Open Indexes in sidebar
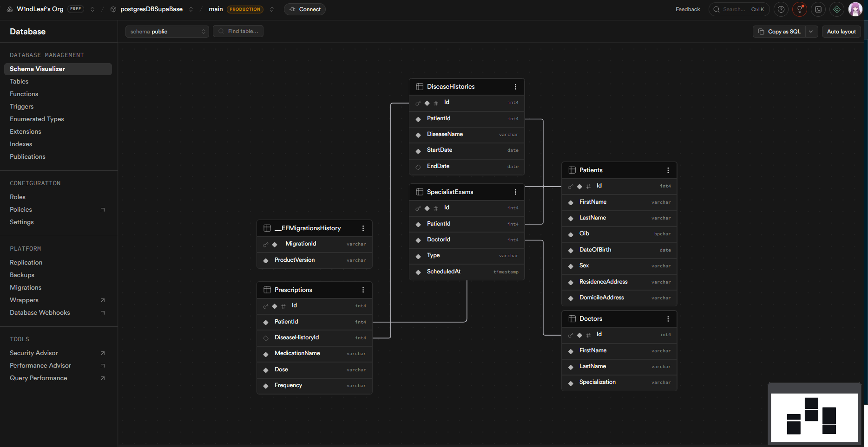Viewport: 868px width, 447px height. (21, 144)
